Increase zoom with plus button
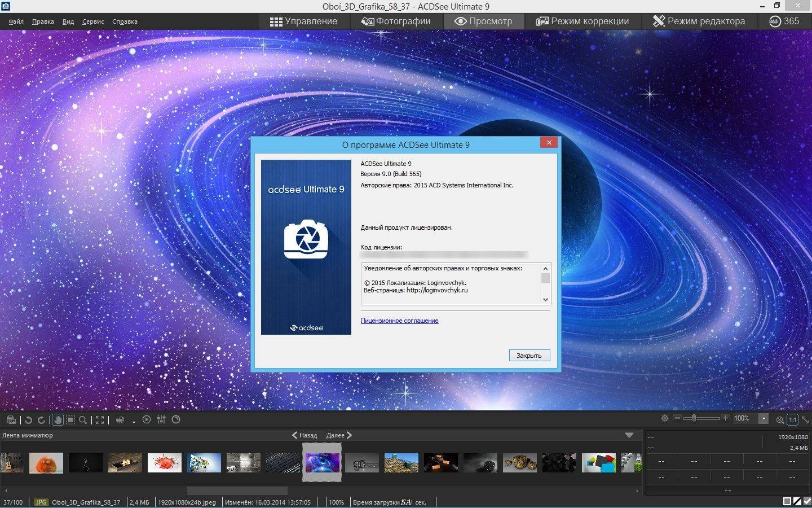Image resolution: width=812 pixels, height=508 pixels. pos(725,418)
